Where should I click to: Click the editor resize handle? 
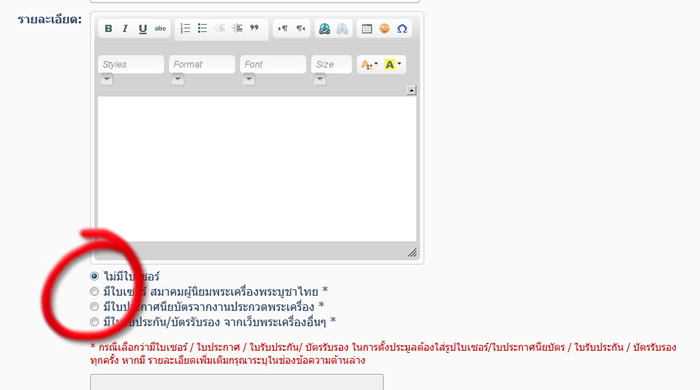point(412,253)
